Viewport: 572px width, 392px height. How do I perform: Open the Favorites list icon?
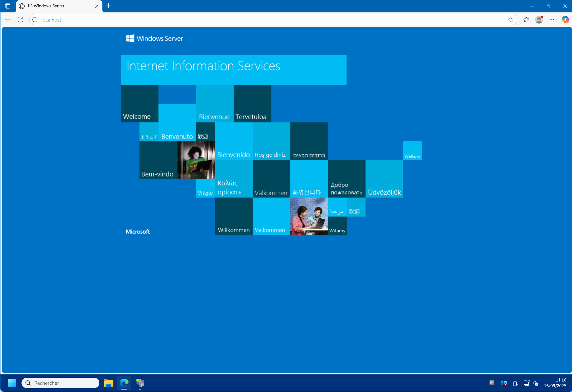(x=526, y=20)
